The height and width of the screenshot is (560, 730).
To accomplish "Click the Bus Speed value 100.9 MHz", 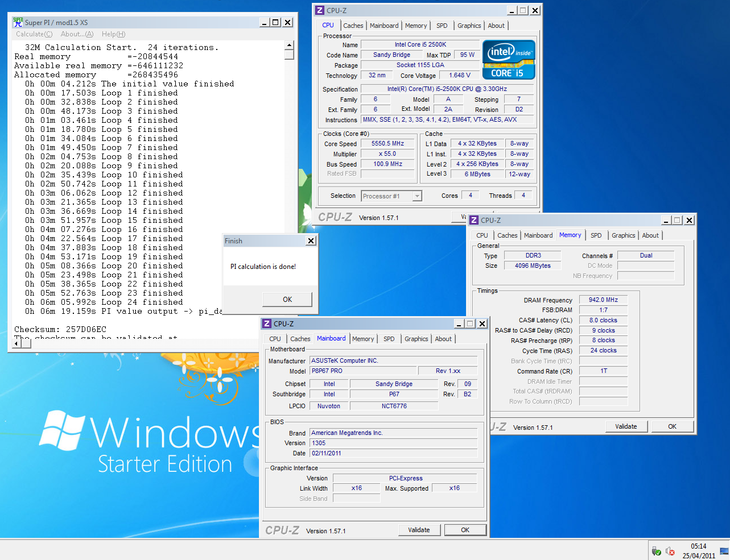I will [388, 164].
